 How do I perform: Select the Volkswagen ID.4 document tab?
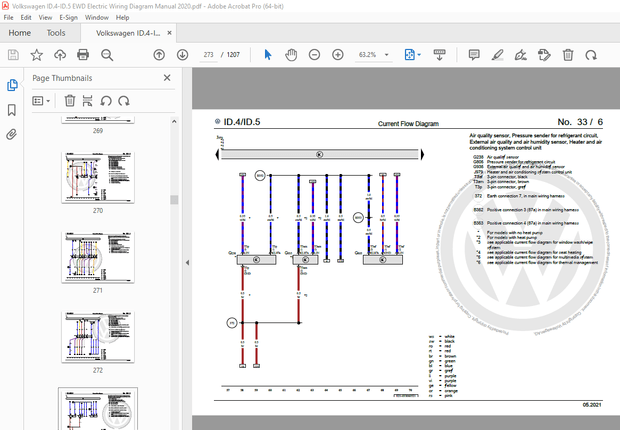pos(128,33)
